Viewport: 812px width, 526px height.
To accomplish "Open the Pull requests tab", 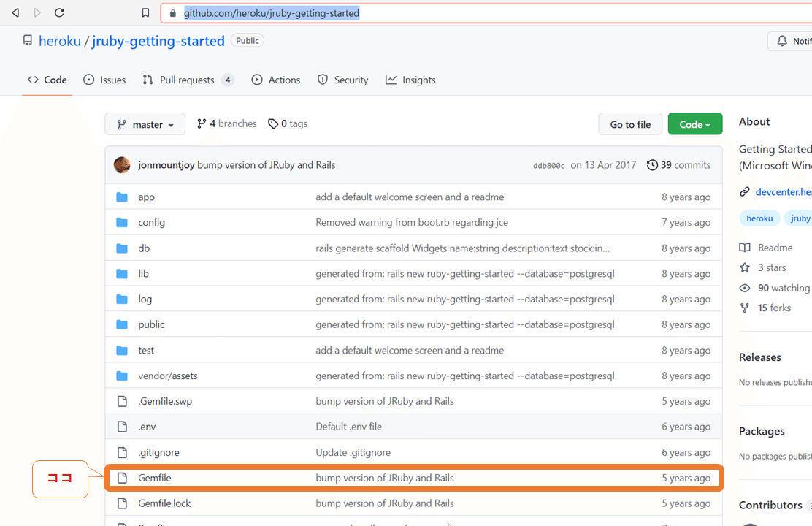I will tap(188, 80).
